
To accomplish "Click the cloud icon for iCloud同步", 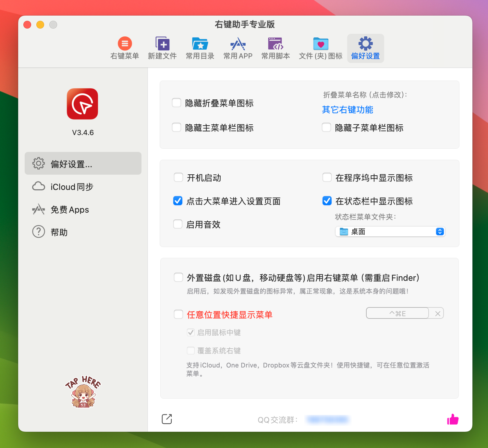I will [39, 186].
